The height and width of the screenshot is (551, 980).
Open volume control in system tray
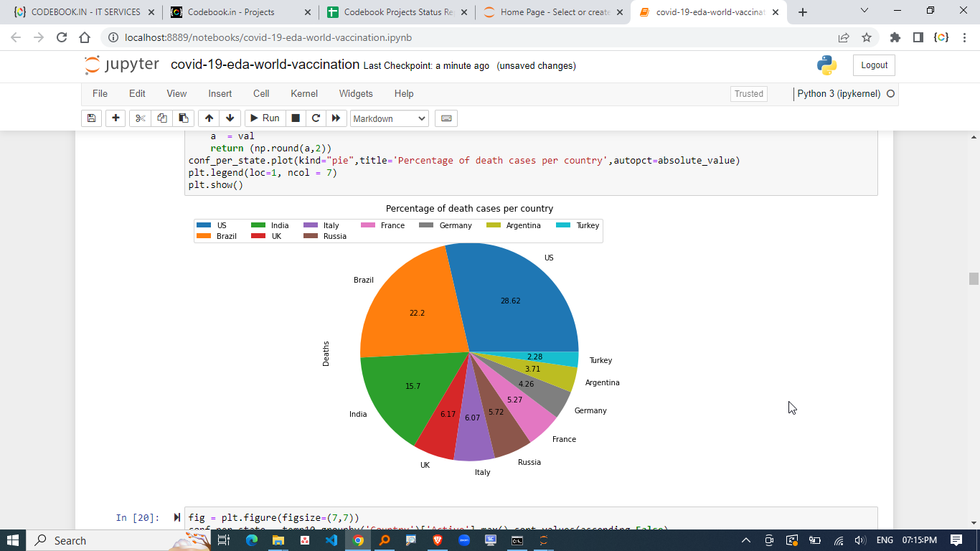point(860,540)
